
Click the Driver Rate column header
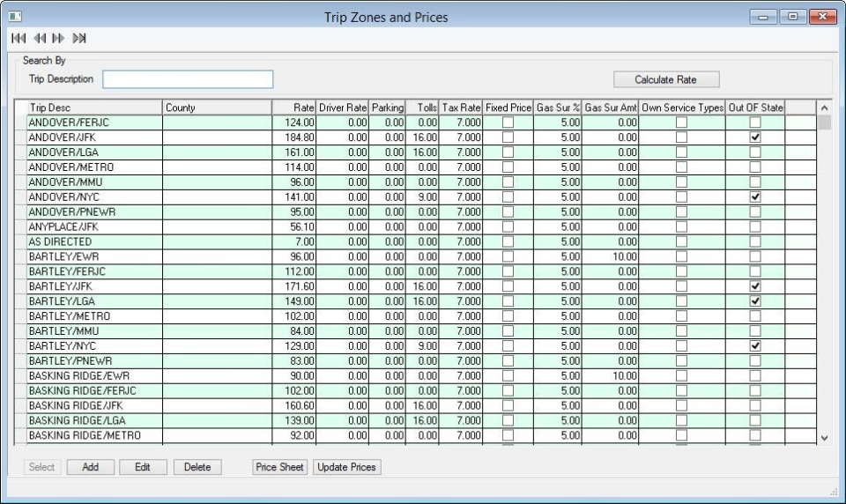(x=342, y=107)
